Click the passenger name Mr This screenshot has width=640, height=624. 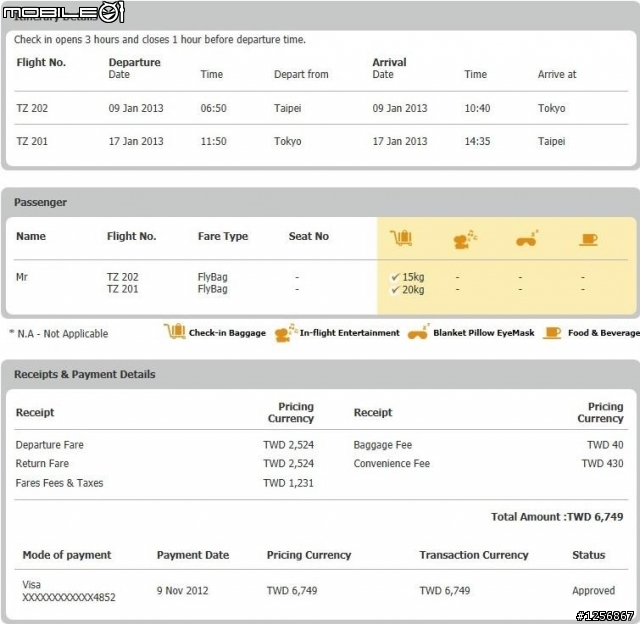click(22, 277)
